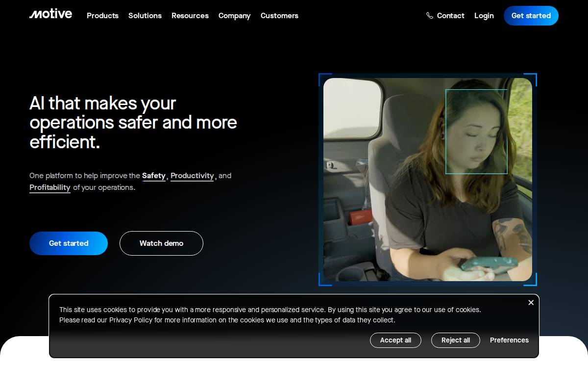
Task: Open the Products menu
Action: click(102, 16)
